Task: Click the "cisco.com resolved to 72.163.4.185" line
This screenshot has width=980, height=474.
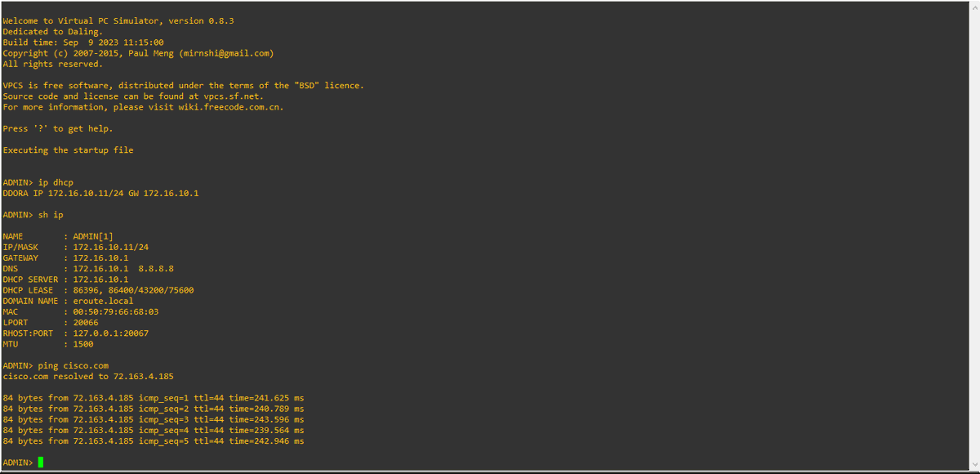Action: (x=88, y=376)
